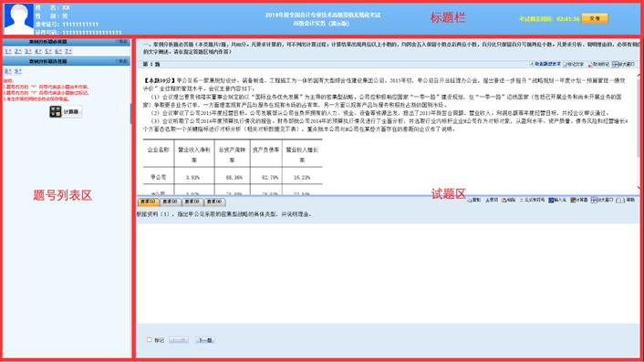
Task: Click the candidate avatar photo
Action: [18, 19]
